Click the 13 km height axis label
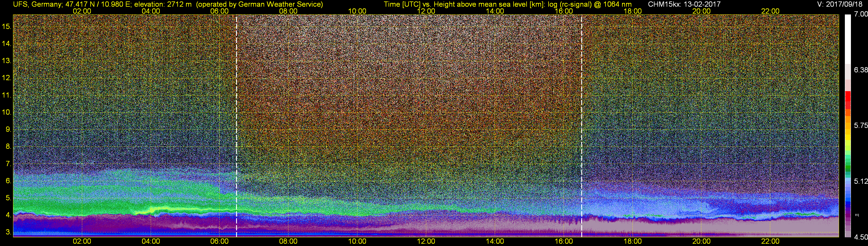 (x=6, y=61)
